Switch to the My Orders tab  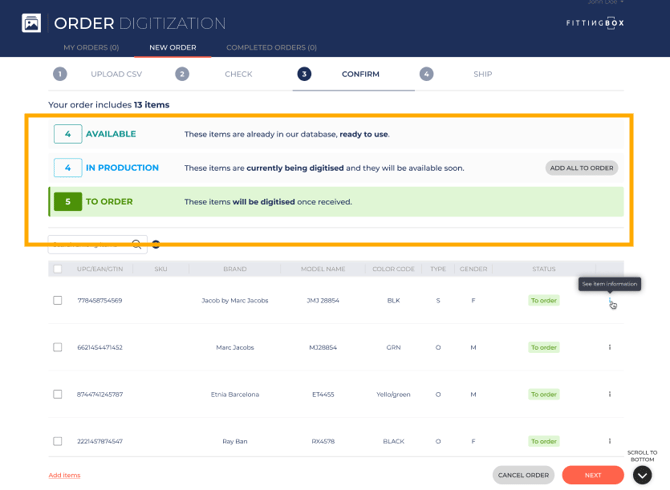pos(91,47)
